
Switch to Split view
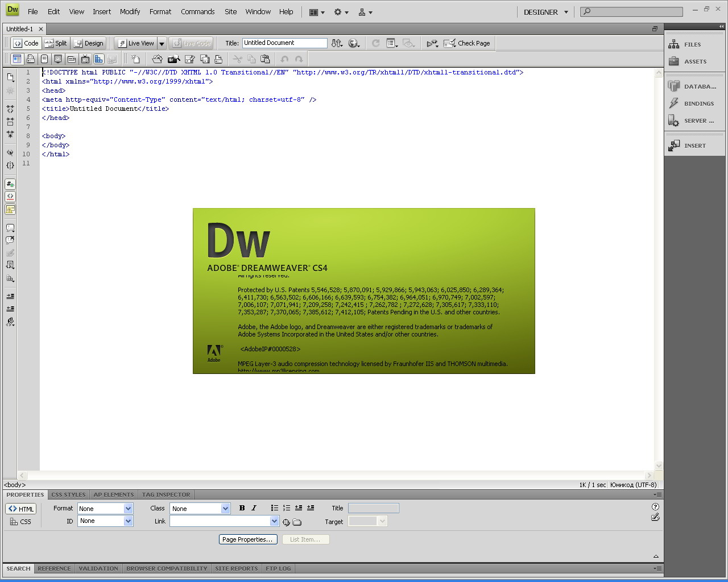56,43
